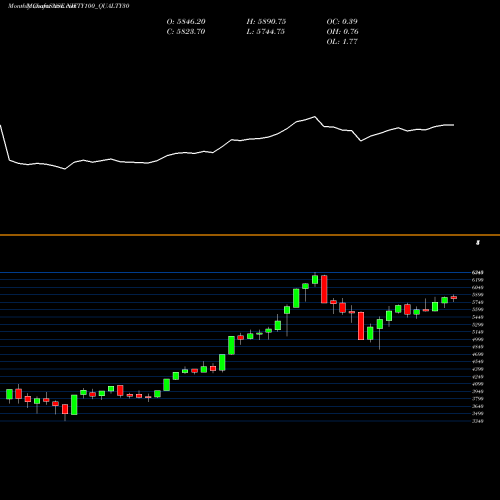Click the 6049 price axis label
Screen dimensions: 500x500
pos(478,287)
